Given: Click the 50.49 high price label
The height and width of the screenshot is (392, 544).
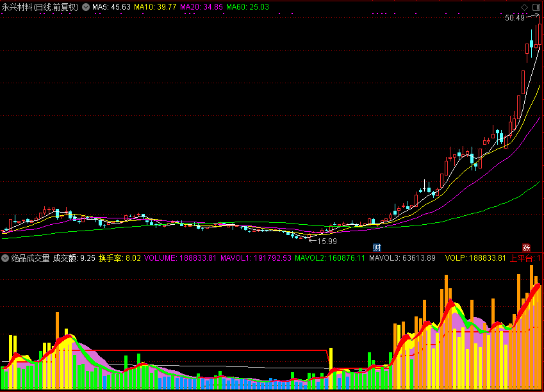Looking at the screenshot, I should [515, 18].
